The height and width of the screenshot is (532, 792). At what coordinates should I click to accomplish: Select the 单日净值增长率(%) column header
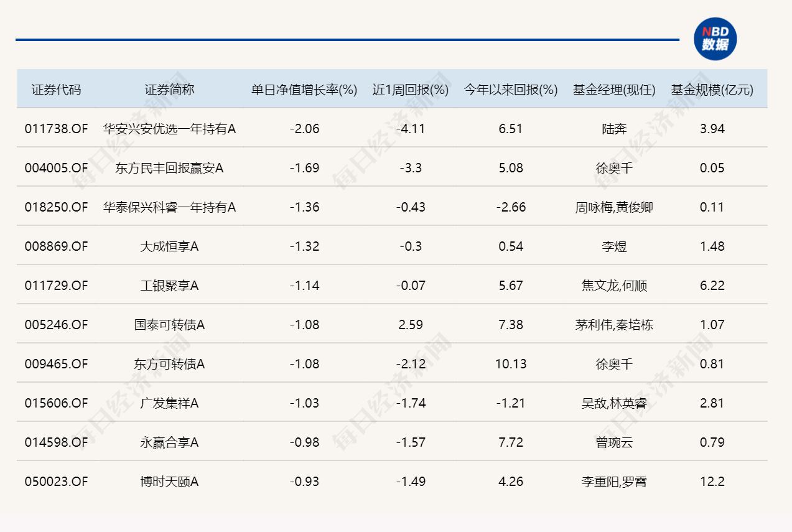tap(304, 90)
